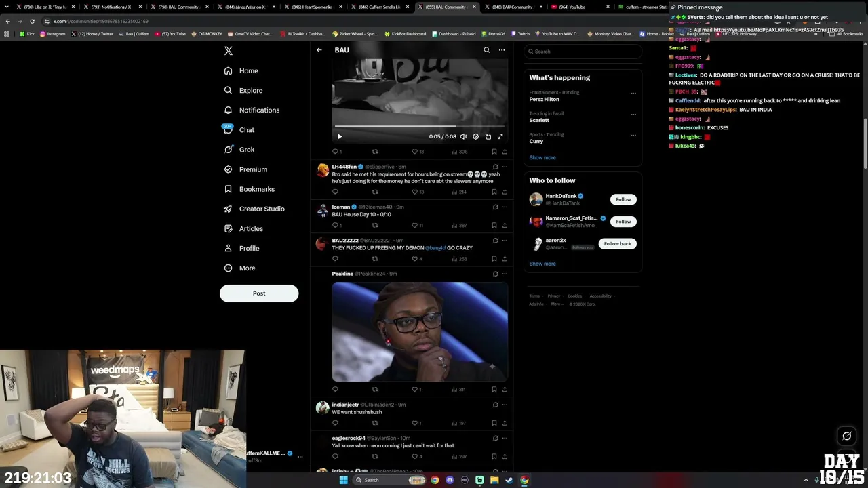Open video settings gear
The height and width of the screenshot is (488, 868).
[x=475, y=136]
